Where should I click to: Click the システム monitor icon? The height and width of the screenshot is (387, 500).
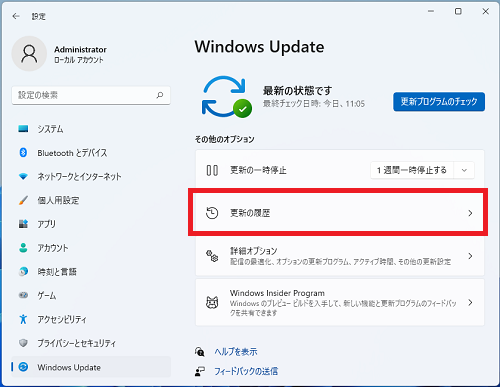pos(23,129)
